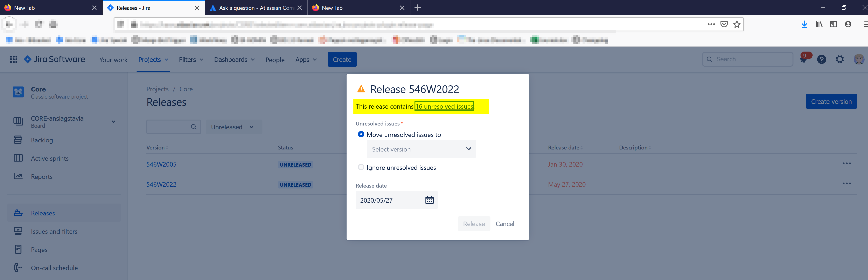Open the Unreleased status filter dropdown
Viewport: 868px width, 280px height.
tap(233, 127)
